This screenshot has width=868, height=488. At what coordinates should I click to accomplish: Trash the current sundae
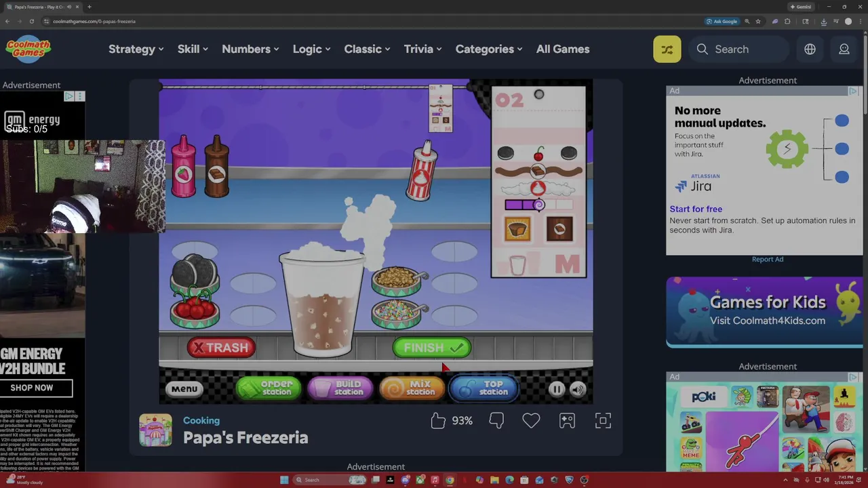221,348
